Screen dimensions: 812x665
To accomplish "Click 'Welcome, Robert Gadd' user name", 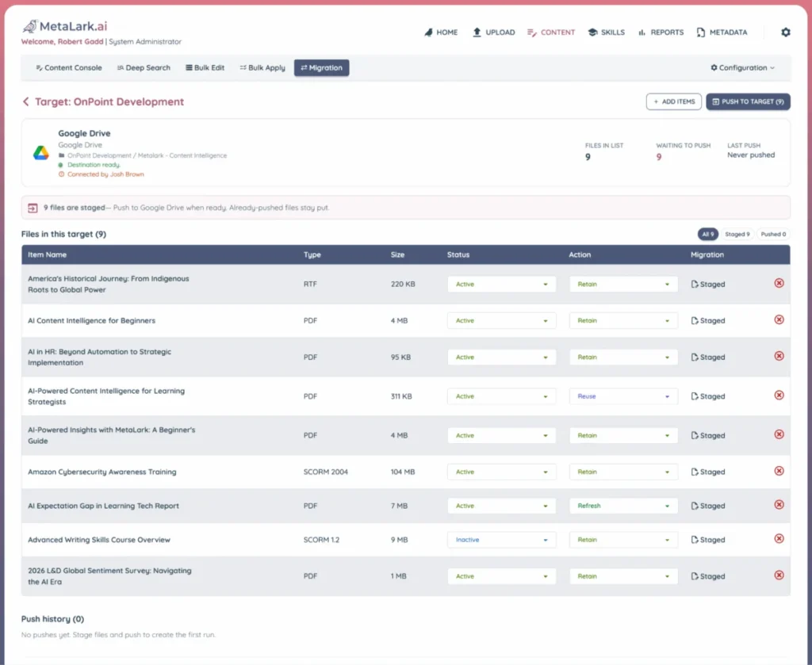I will [x=62, y=41].
